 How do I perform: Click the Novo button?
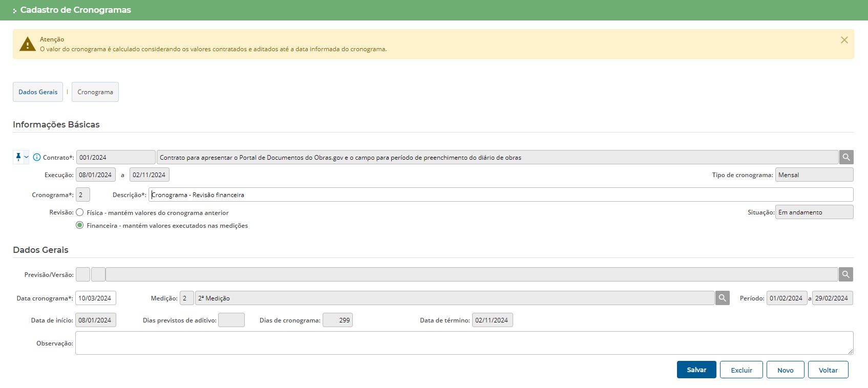click(785, 370)
